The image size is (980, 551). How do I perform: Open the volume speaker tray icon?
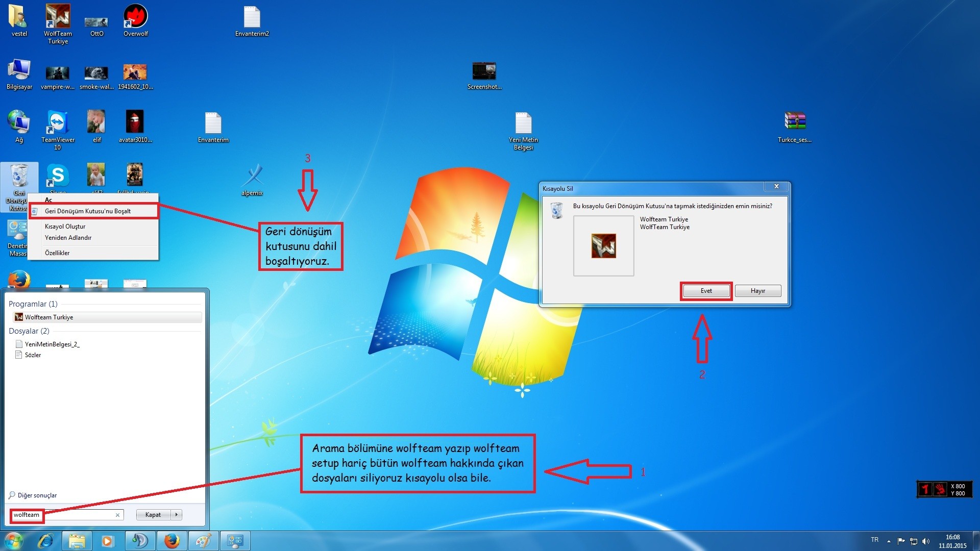pos(926,541)
